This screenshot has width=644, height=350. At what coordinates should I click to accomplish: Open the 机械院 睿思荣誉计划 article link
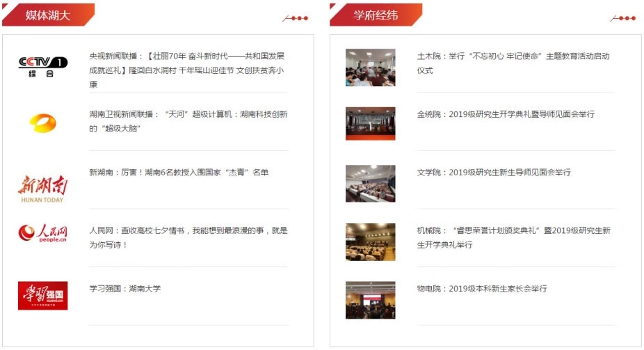[x=513, y=237]
